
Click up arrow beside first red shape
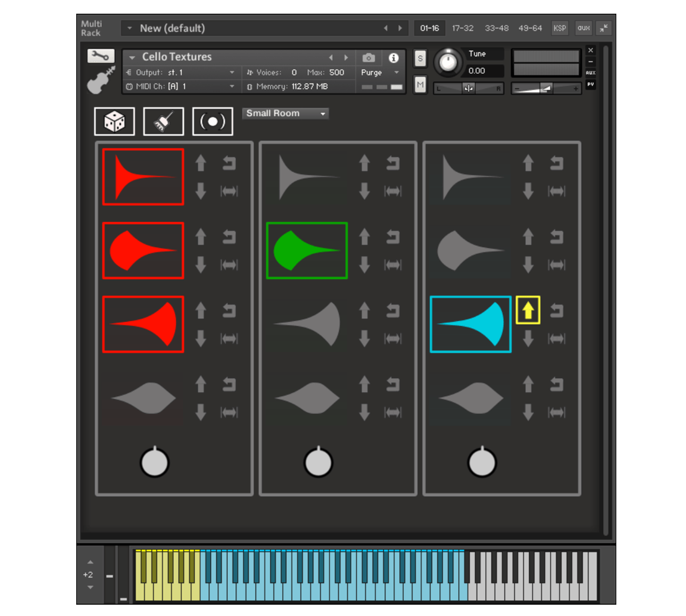point(201,163)
